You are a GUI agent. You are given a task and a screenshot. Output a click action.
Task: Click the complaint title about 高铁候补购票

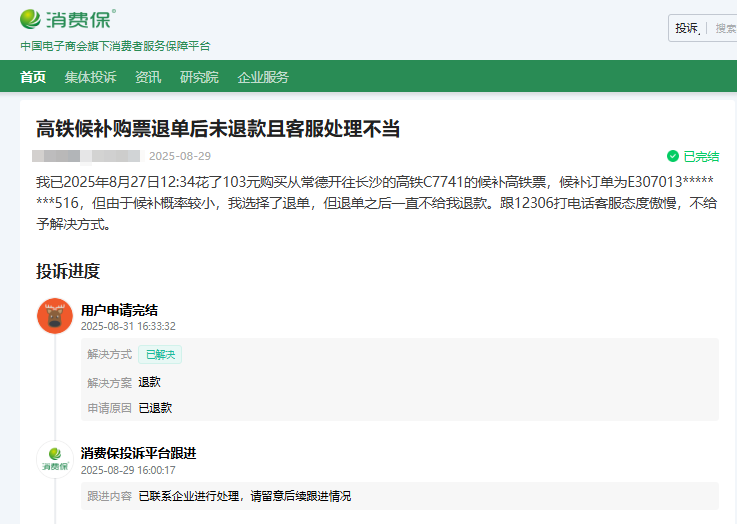(x=218, y=127)
